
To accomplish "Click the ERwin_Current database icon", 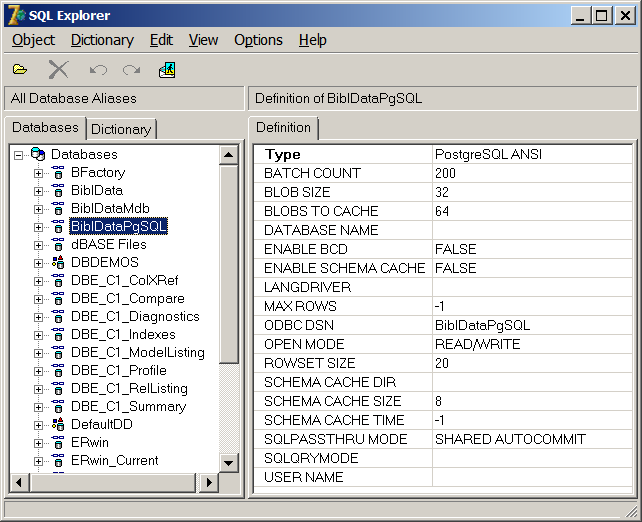I will (58, 461).
